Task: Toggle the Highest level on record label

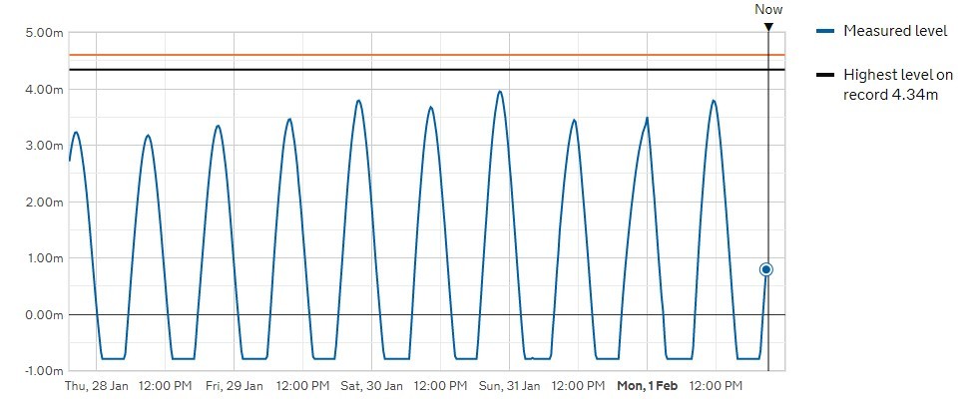Action: point(891,85)
